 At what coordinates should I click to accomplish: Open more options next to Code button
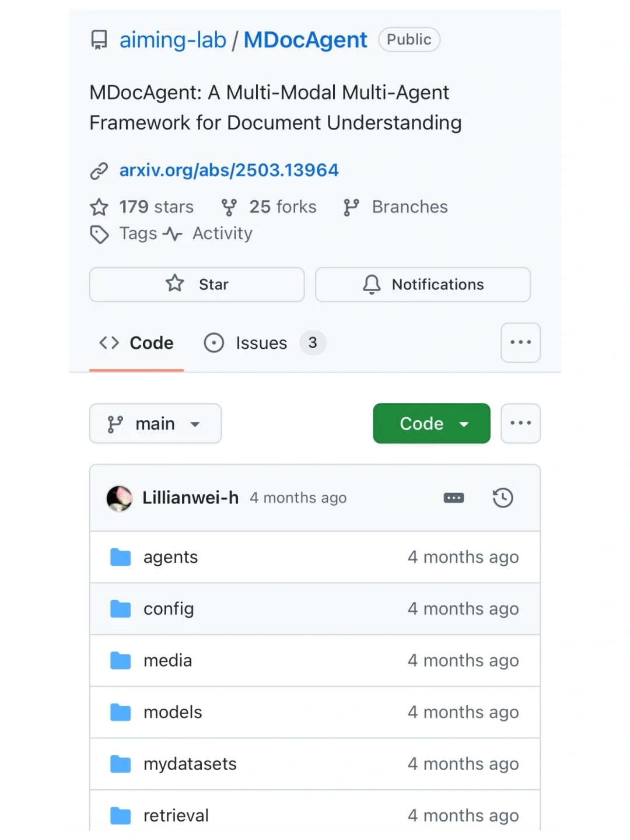[520, 423]
